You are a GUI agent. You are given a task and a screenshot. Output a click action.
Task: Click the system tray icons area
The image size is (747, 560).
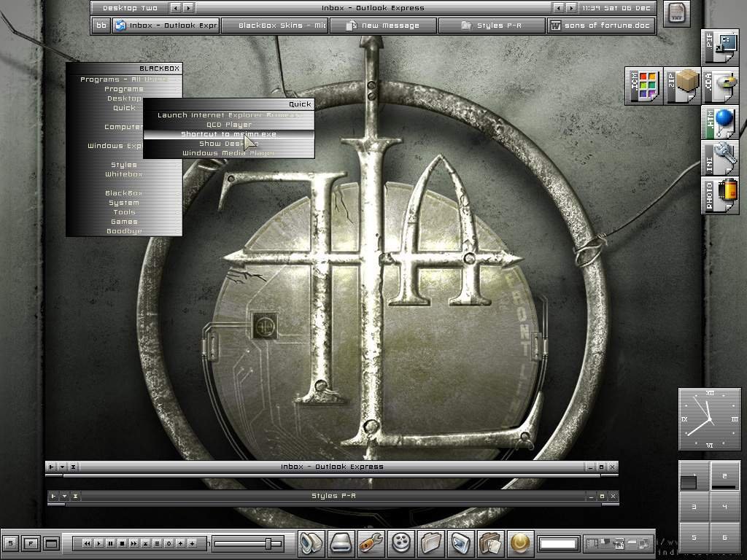(x=618, y=542)
